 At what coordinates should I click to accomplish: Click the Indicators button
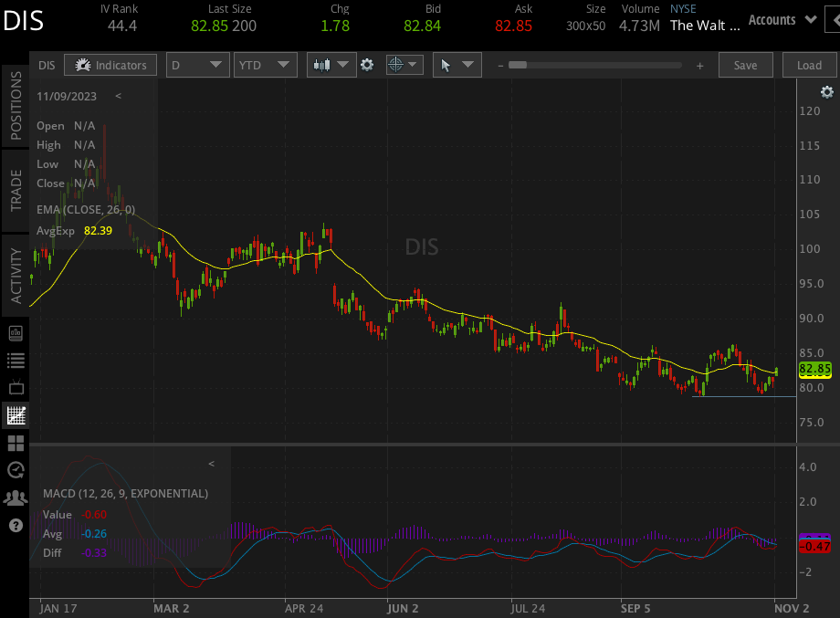(x=110, y=65)
